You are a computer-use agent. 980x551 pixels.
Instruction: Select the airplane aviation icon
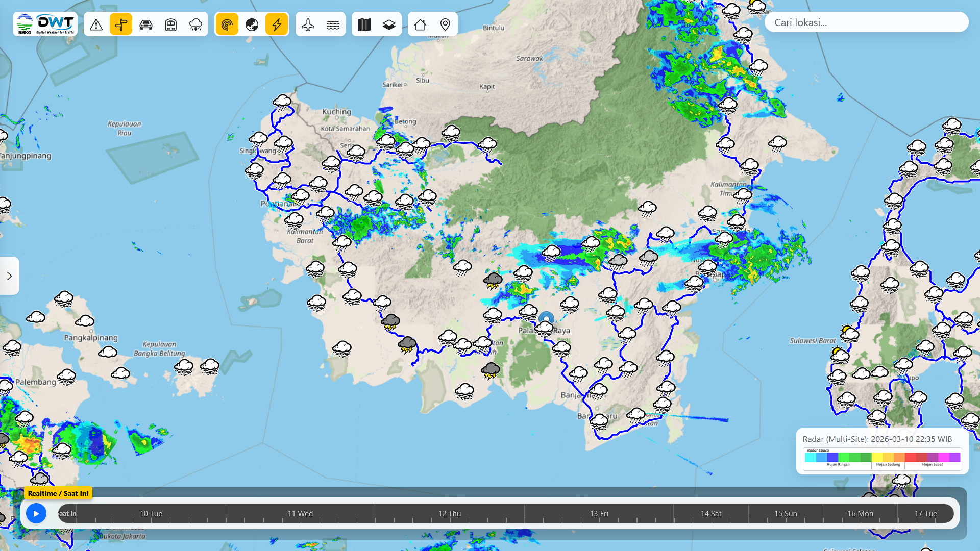pos(308,24)
